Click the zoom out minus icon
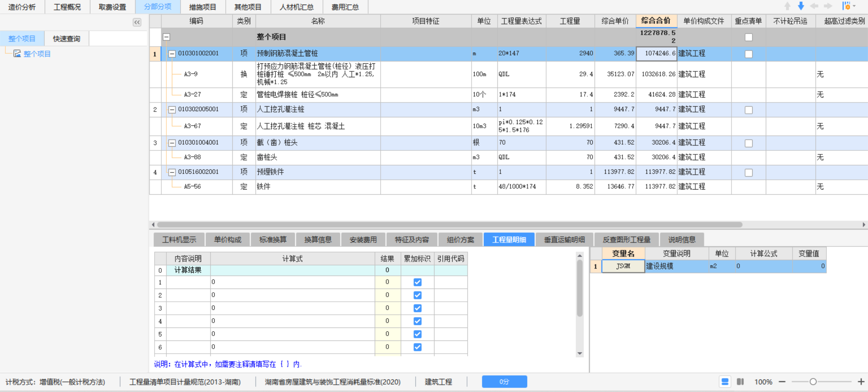Screen dimensions: 868x392 pyautogui.click(x=782, y=382)
